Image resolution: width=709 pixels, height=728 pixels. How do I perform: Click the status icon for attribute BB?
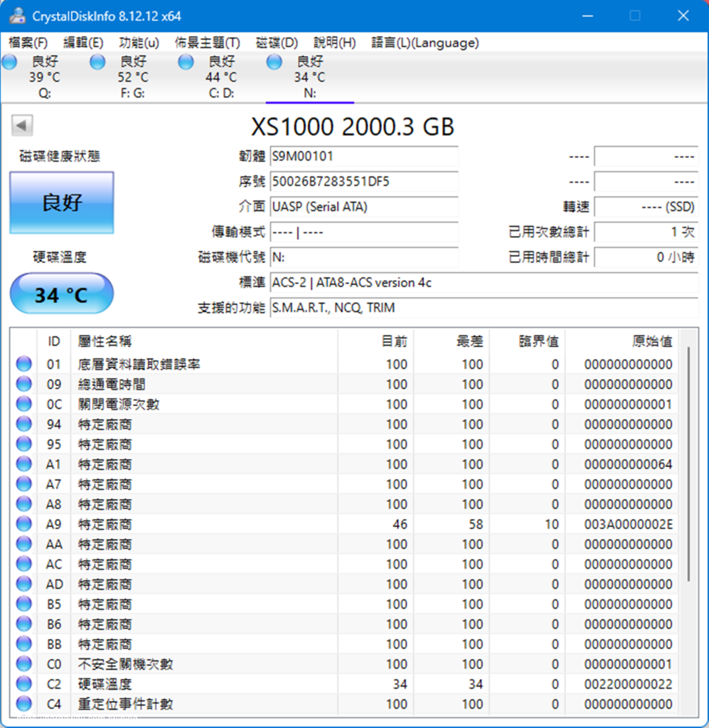pyautogui.click(x=23, y=643)
